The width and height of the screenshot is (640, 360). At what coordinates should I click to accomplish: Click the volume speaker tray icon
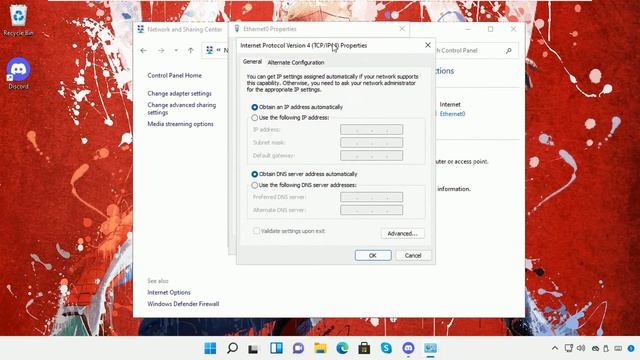tap(581, 348)
